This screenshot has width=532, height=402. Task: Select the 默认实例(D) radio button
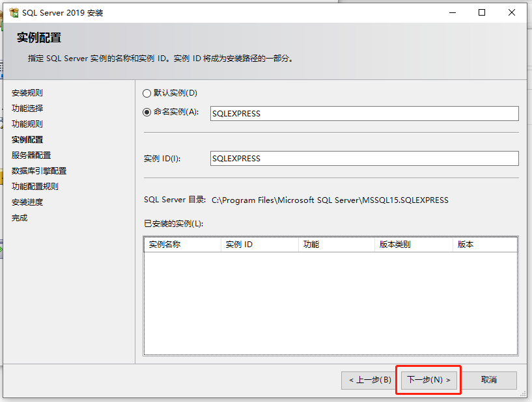pyautogui.click(x=147, y=93)
